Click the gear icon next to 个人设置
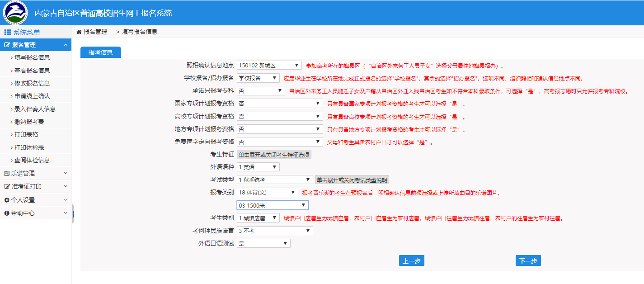The height and width of the screenshot is (284, 644). (x=7, y=200)
